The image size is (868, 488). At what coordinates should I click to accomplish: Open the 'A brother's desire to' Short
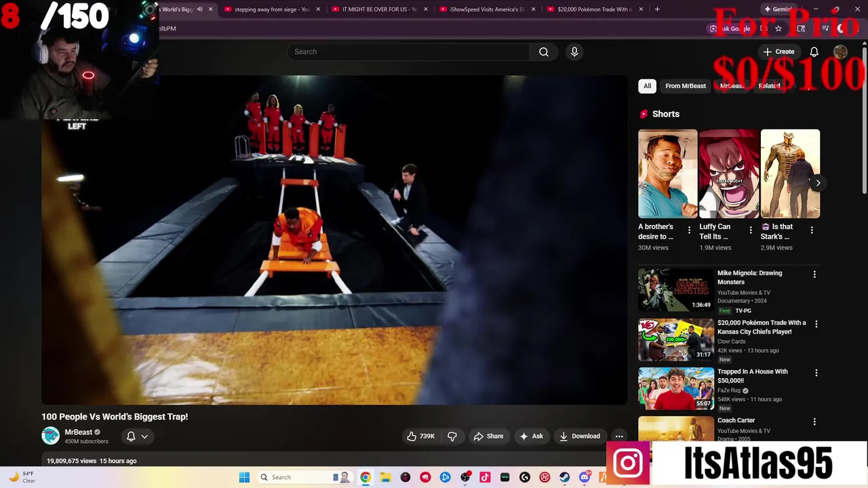coord(667,174)
